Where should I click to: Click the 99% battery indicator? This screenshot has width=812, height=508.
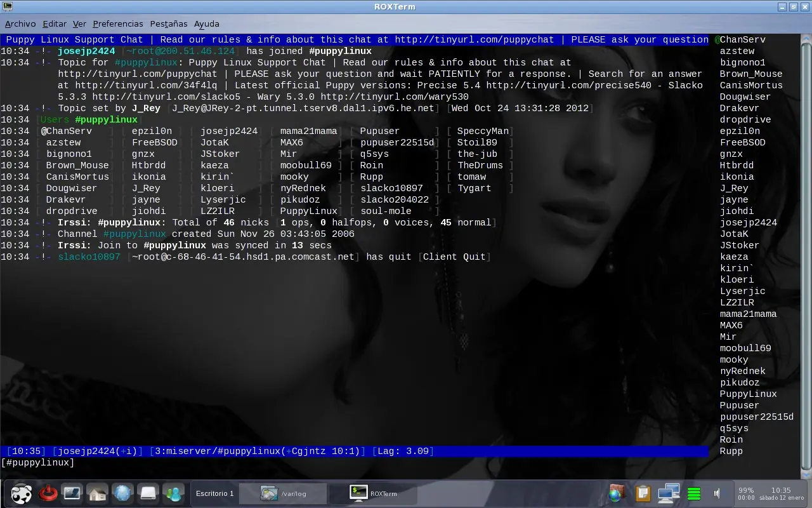pyautogui.click(x=746, y=490)
